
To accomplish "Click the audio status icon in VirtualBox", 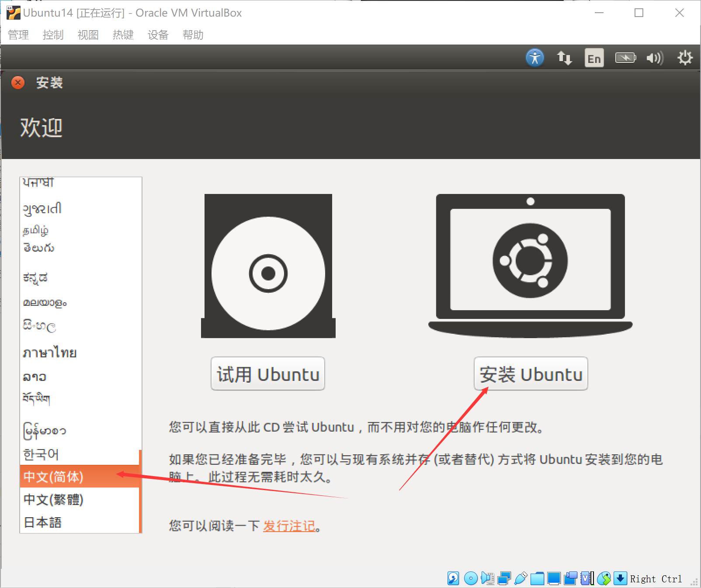I will (487, 578).
